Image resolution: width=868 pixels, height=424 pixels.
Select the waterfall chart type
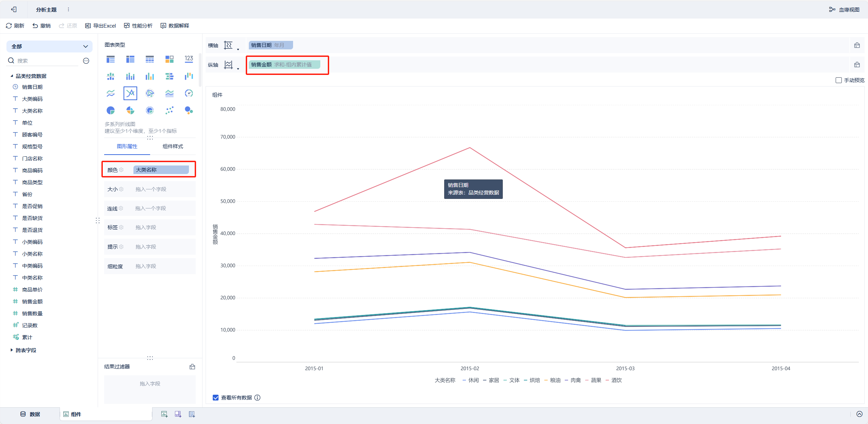(189, 76)
